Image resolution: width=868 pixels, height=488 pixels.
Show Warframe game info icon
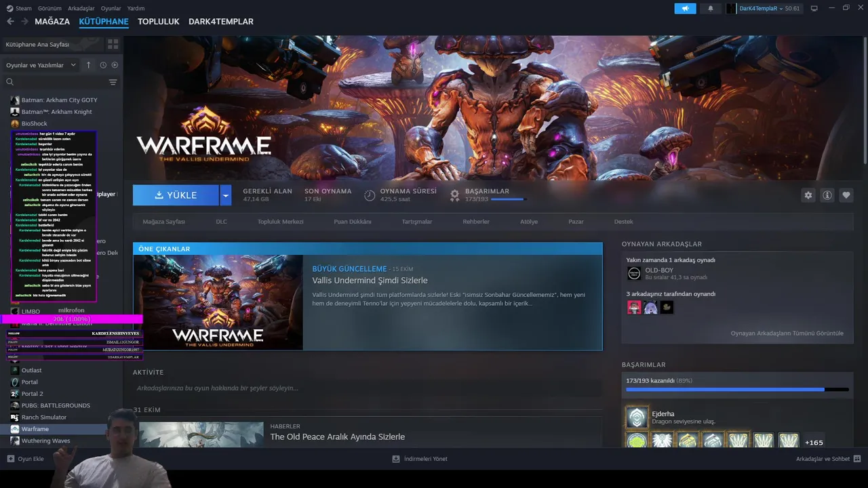827,195
